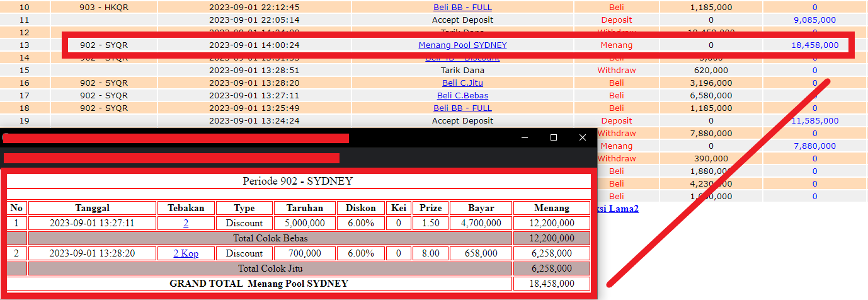The height and width of the screenshot is (300, 868).
Task: Maximize the Periode 902 popup window
Action: coord(554,137)
